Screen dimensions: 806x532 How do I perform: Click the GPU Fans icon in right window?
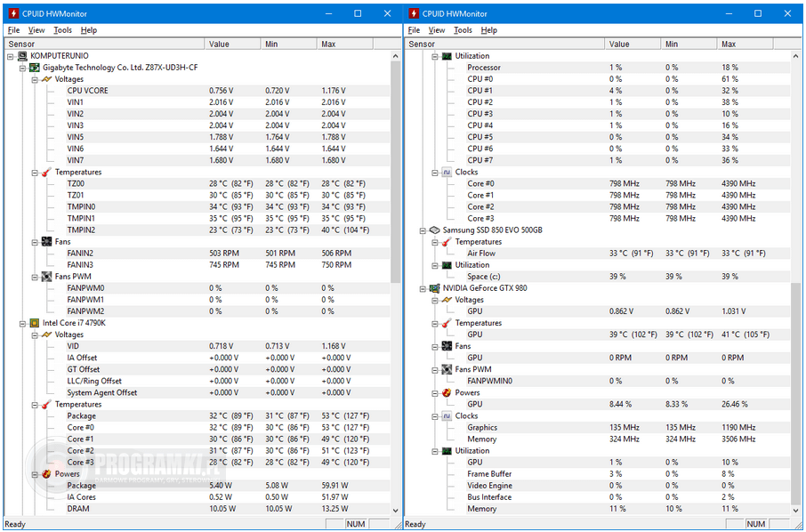point(447,346)
